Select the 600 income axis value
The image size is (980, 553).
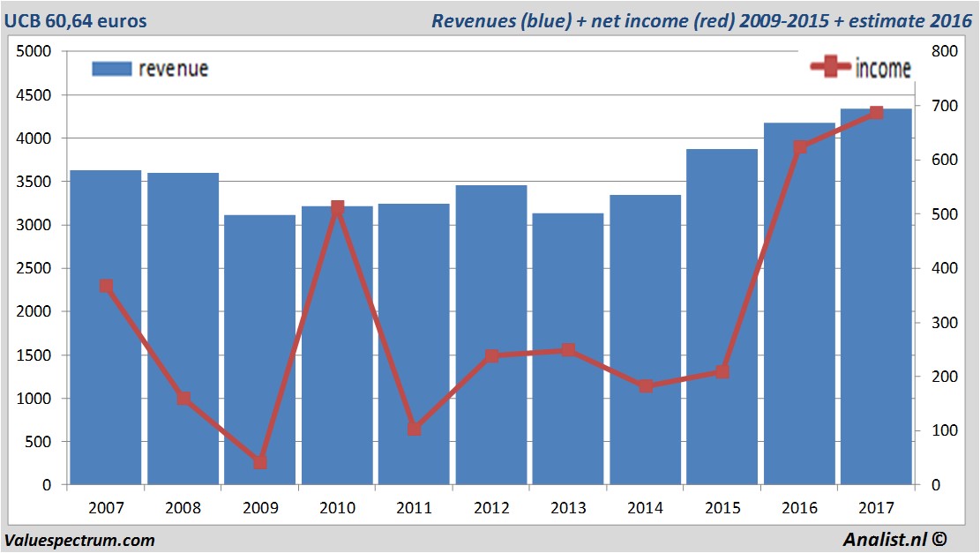point(945,160)
